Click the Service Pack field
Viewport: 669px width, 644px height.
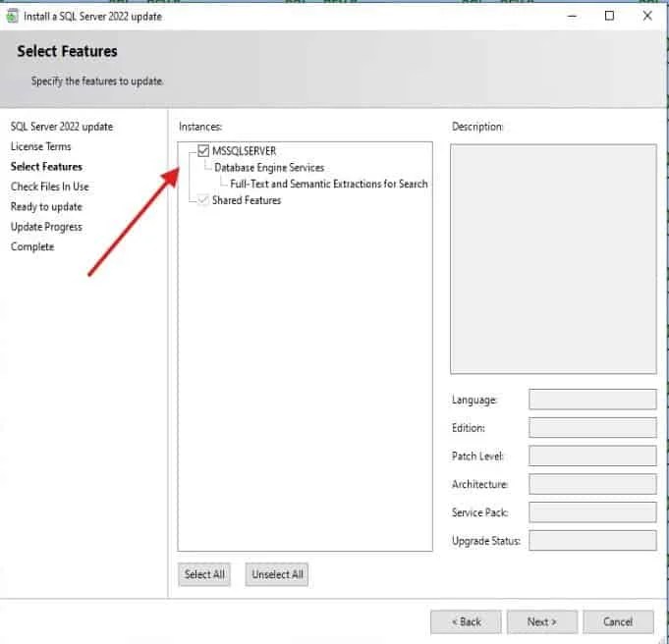click(x=592, y=512)
